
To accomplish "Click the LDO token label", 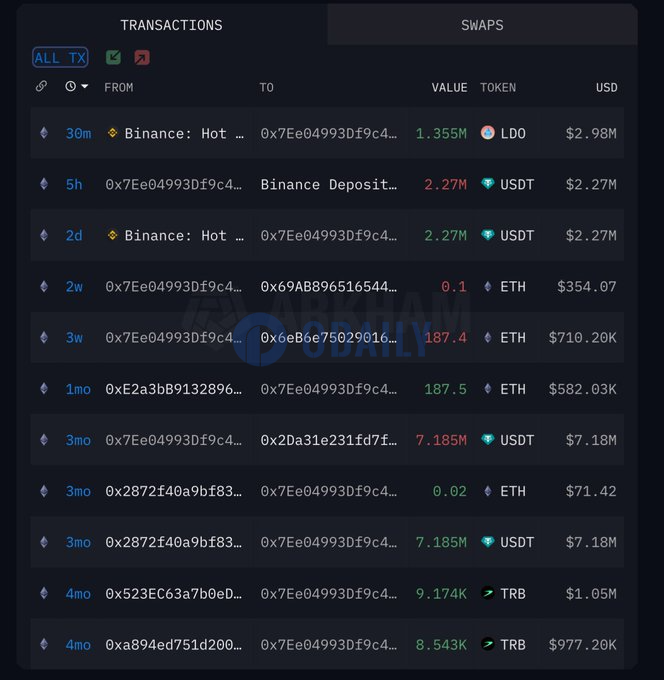I will [x=513, y=133].
